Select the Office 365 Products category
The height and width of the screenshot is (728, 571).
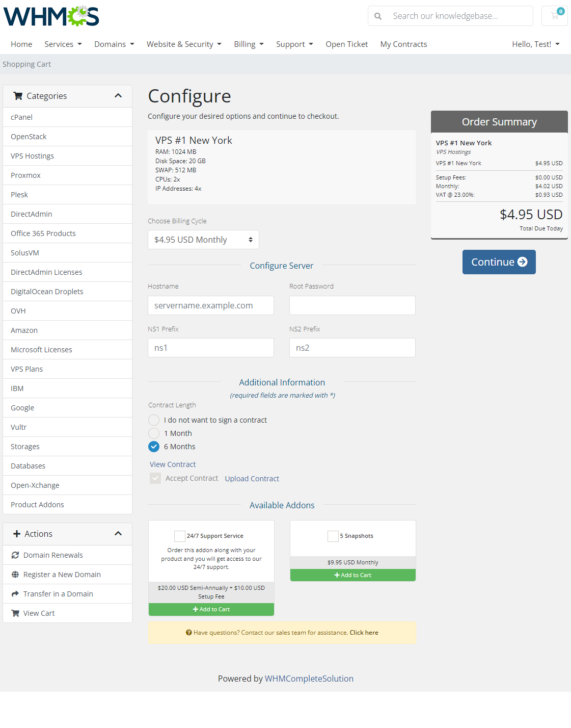point(67,233)
